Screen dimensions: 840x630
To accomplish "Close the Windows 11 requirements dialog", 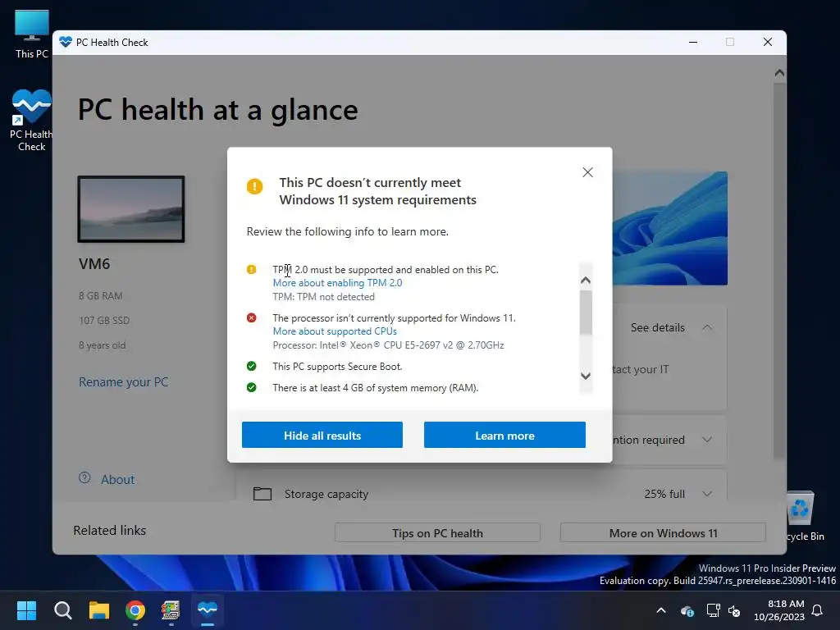I will coord(587,172).
